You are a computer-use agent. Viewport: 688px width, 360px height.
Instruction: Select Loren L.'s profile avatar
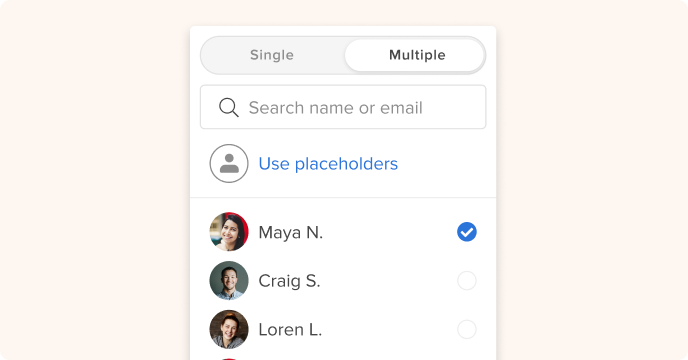coord(229,329)
